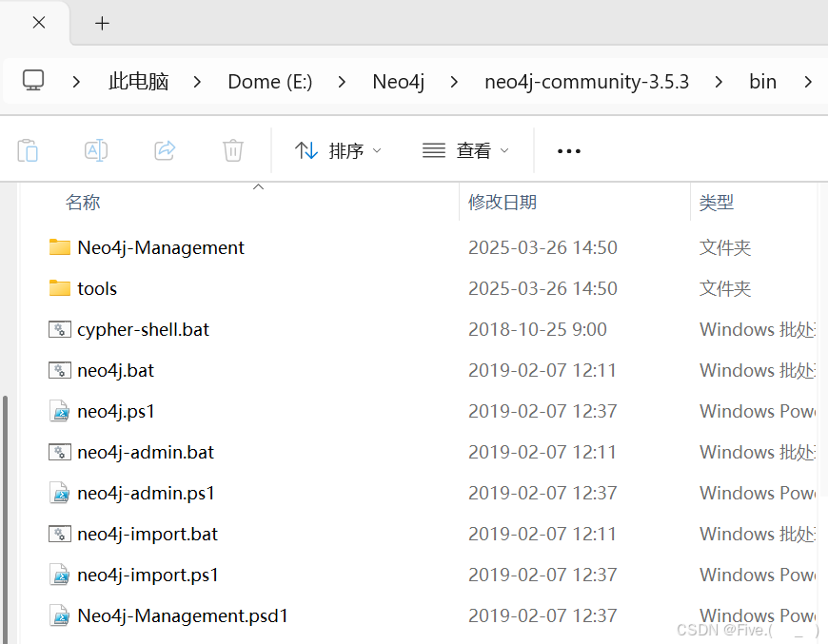
Task: Select the neo4j-admin.bat file icon
Action: [60, 452]
